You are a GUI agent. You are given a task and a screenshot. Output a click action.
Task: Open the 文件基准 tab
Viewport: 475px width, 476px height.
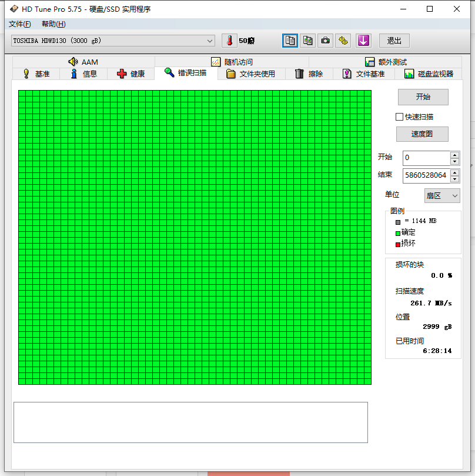(x=364, y=74)
